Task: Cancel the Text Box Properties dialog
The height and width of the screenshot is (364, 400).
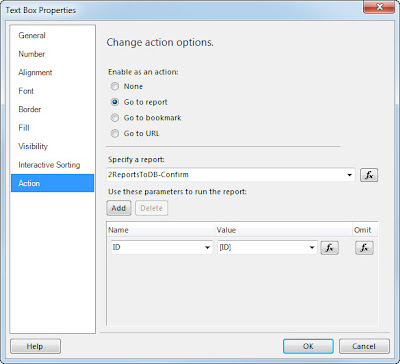Action: point(364,346)
